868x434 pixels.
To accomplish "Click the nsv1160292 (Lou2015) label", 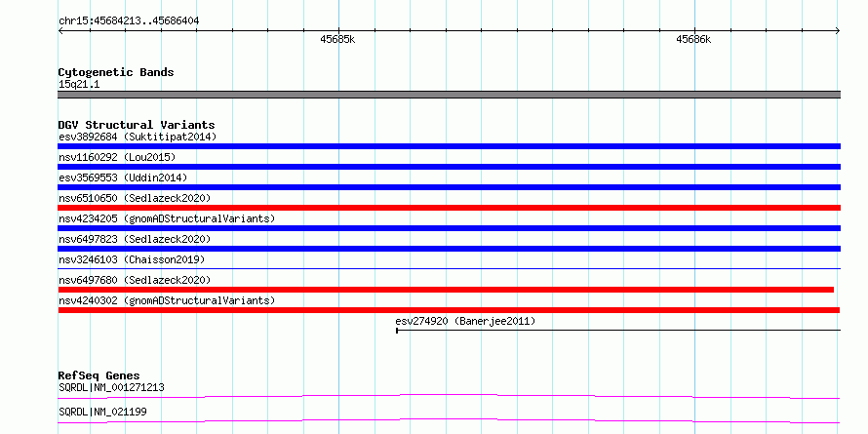I will click(117, 157).
